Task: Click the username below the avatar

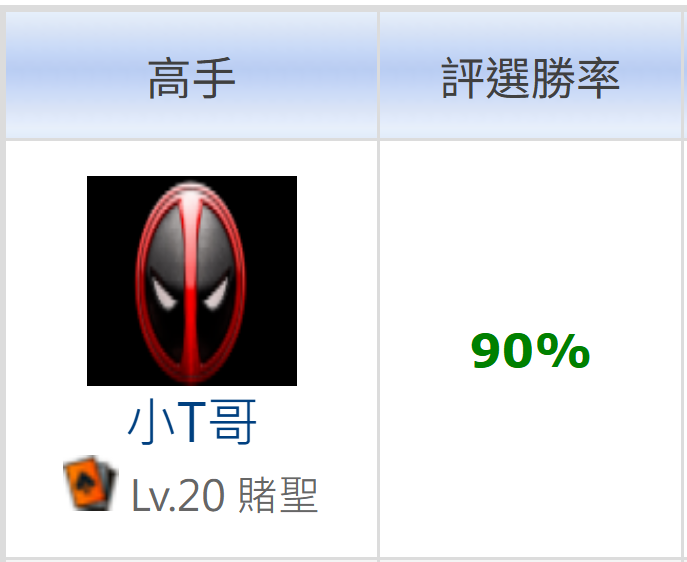Action: tap(192, 422)
